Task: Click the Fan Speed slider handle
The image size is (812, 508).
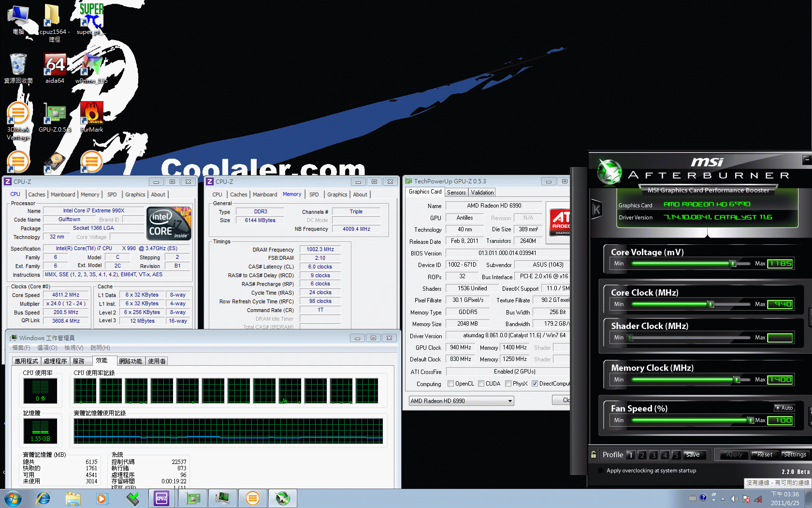Action: (x=750, y=420)
